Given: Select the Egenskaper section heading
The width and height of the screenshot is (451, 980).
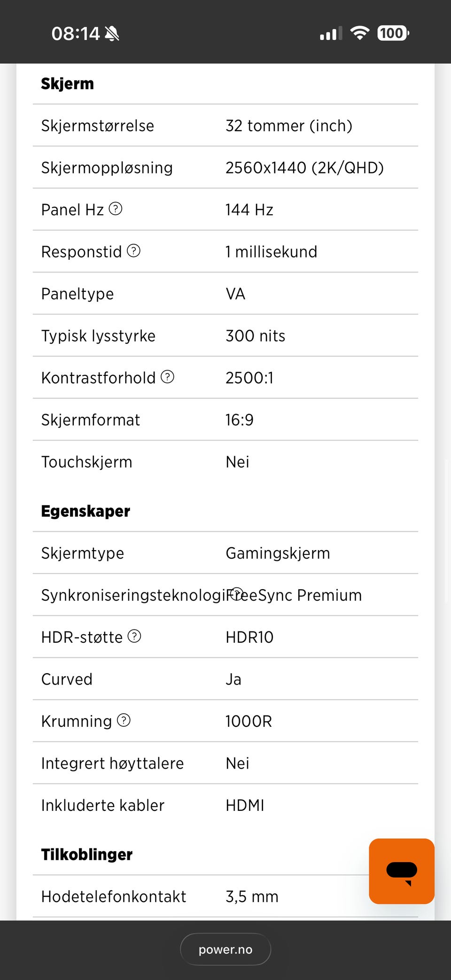Looking at the screenshot, I should pos(86,511).
